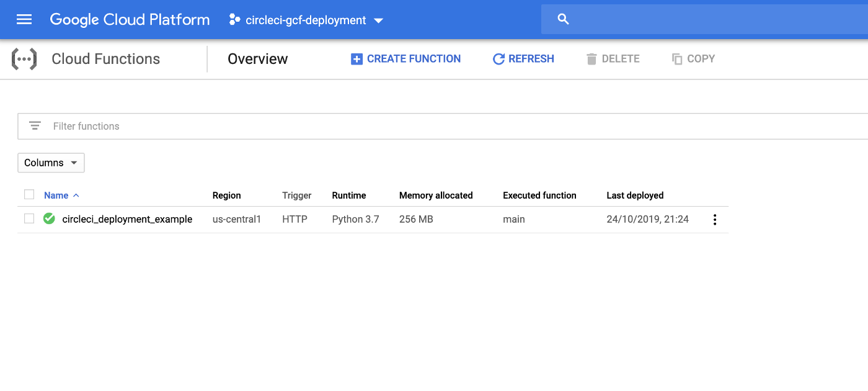Click the Trigger column header

click(x=297, y=195)
